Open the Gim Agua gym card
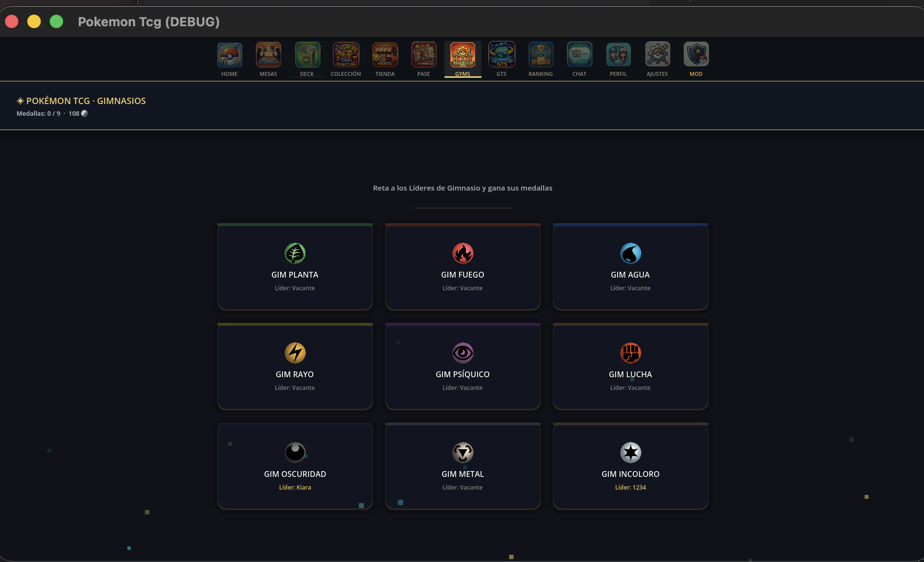This screenshot has height=562, width=924. 630,267
